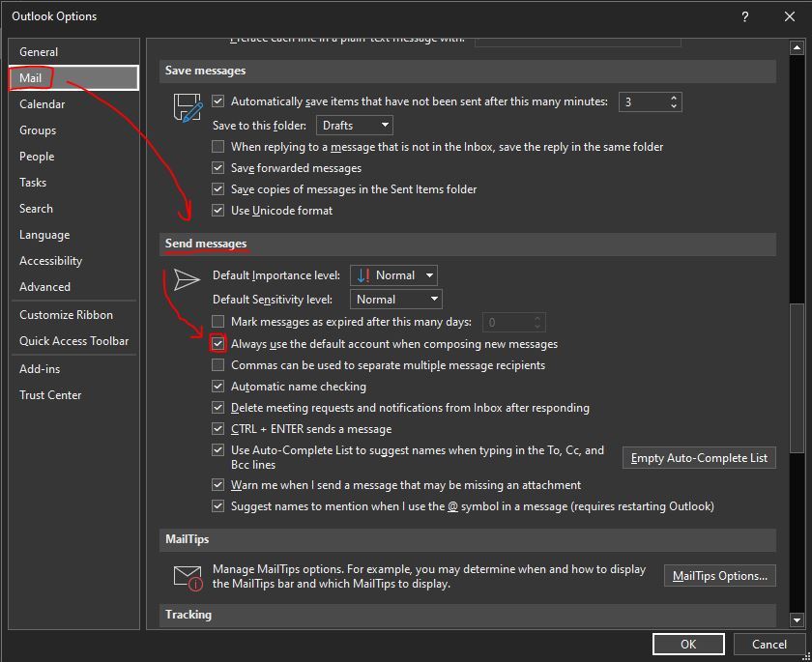This screenshot has width=812, height=662.
Task: Click the Save to this folder label
Action: tap(259, 126)
